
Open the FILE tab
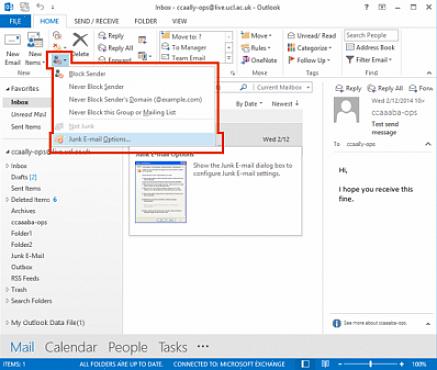point(15,21)
